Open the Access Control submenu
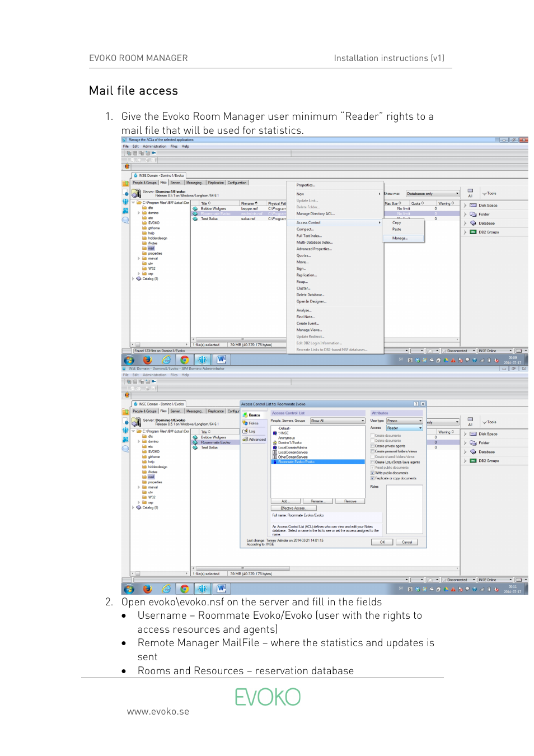The height and width of the screenshot is (756, 534). pos(335,223)
